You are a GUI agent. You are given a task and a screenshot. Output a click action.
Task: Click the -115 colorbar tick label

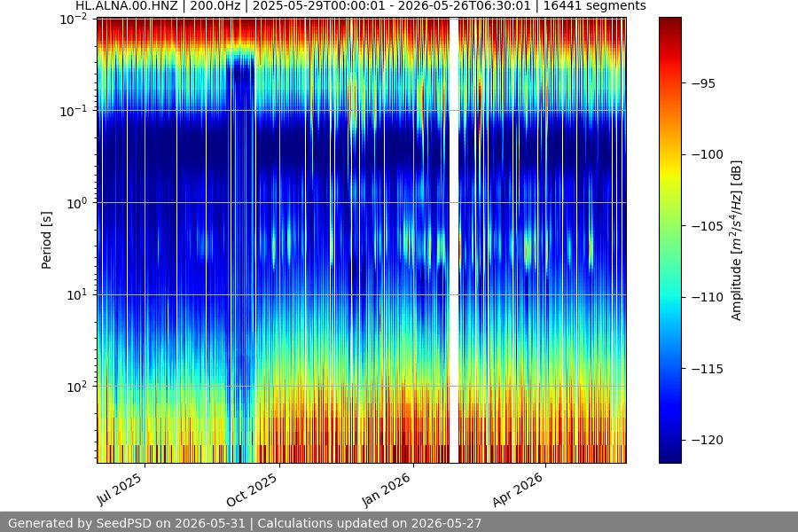click(708, 369)
